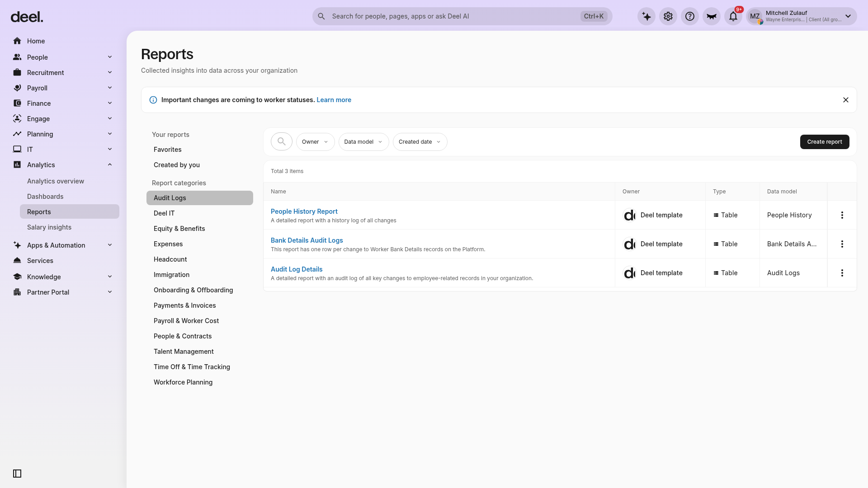Expand the Recruitment menu chevron
Image resolution: width=868 pixels, height=488 pixels.
pyautogui.click(x=110, y=73)
